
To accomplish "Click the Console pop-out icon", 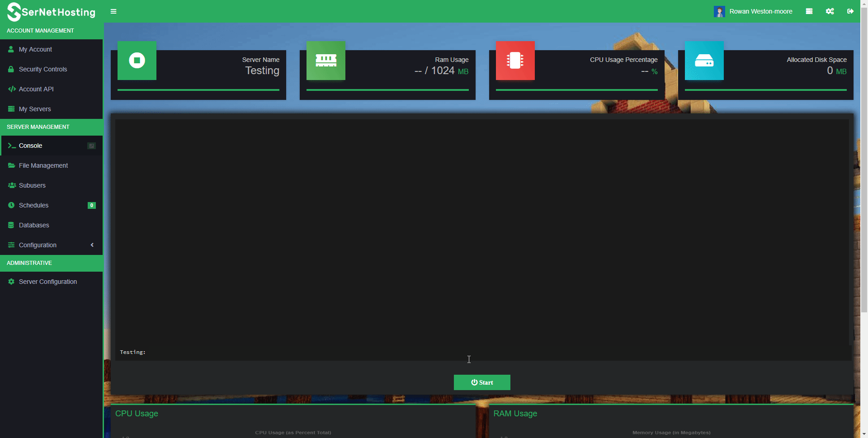I will click(x=91, y=146).
